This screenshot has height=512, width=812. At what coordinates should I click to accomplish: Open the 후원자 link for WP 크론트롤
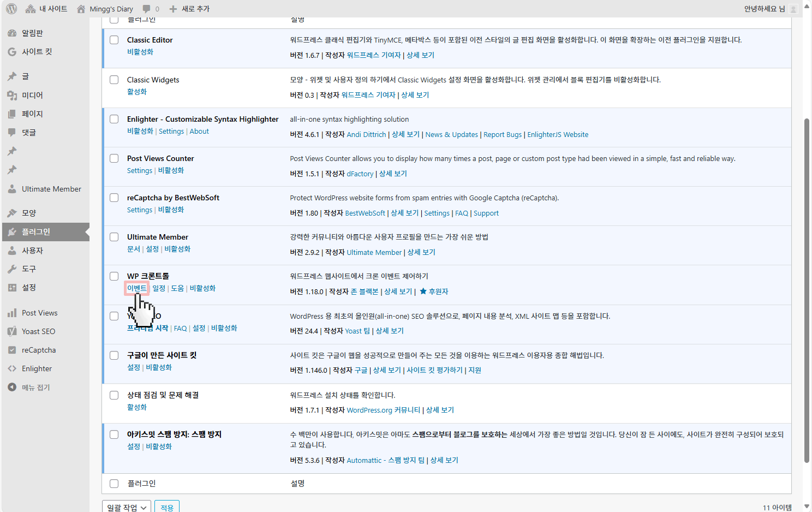(438, 291)
